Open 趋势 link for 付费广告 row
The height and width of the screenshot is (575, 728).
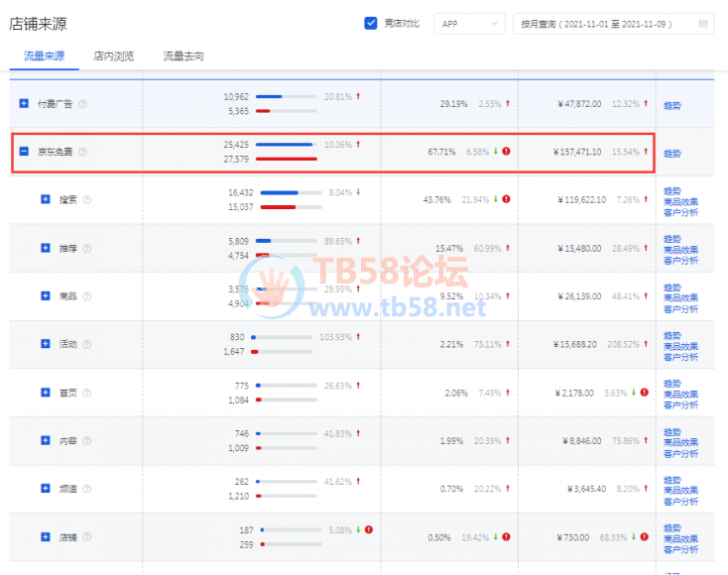tap(671, 105)
